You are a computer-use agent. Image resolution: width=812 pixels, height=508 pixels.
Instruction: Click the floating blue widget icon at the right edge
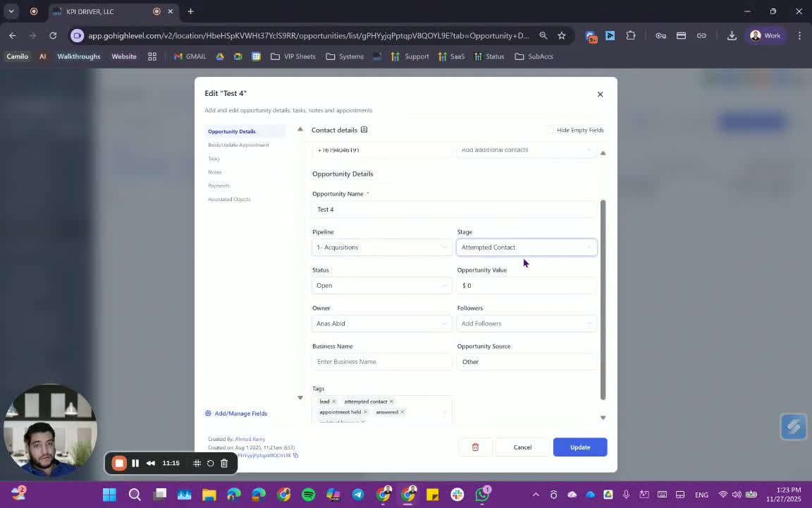[x=794, y=427]
